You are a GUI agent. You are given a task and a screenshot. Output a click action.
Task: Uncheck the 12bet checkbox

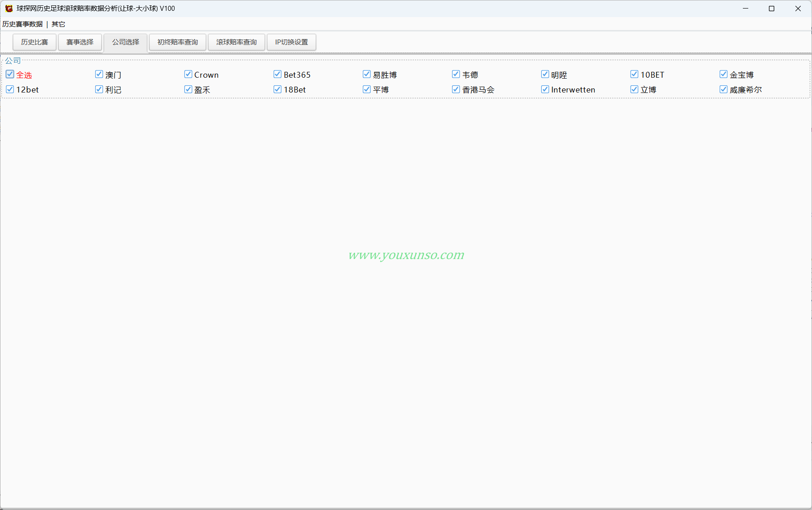pyautogui.click(x=10, y=89)
